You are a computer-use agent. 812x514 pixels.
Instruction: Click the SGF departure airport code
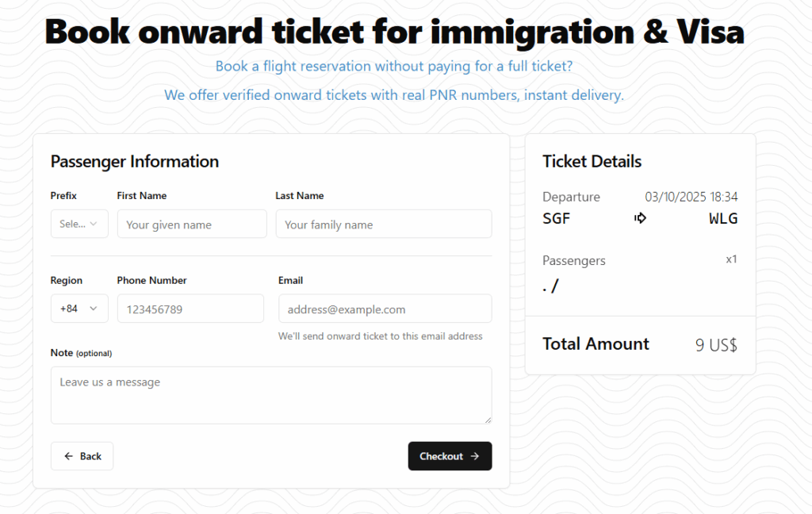point(557,219)
